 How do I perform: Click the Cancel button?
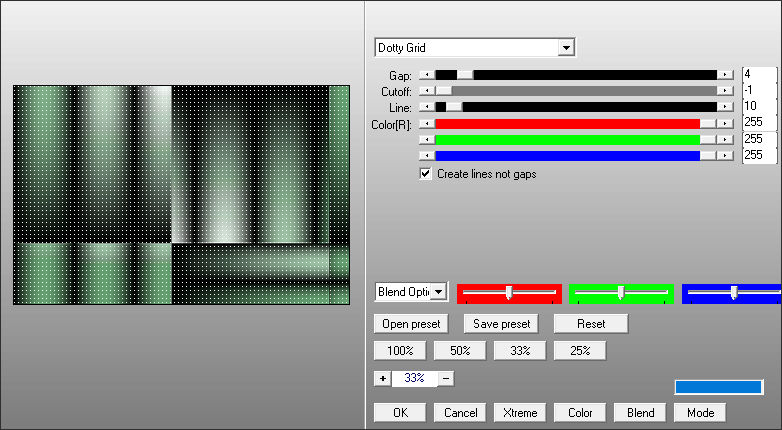[x=460, y=413]
